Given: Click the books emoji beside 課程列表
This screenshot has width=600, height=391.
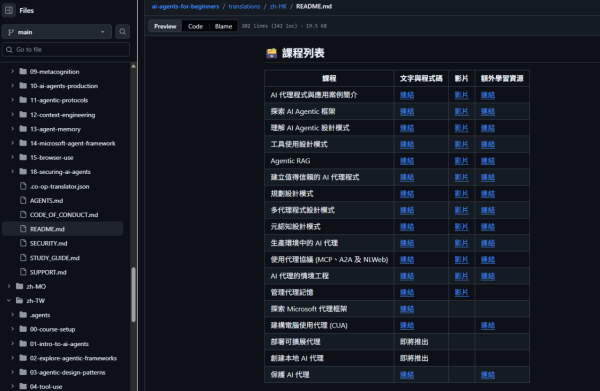Looking at the screenshot, I should [x=272, y=53].
